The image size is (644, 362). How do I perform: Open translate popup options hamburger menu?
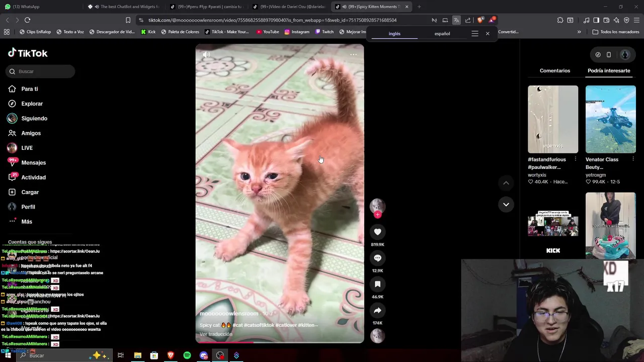click(474, 34)
